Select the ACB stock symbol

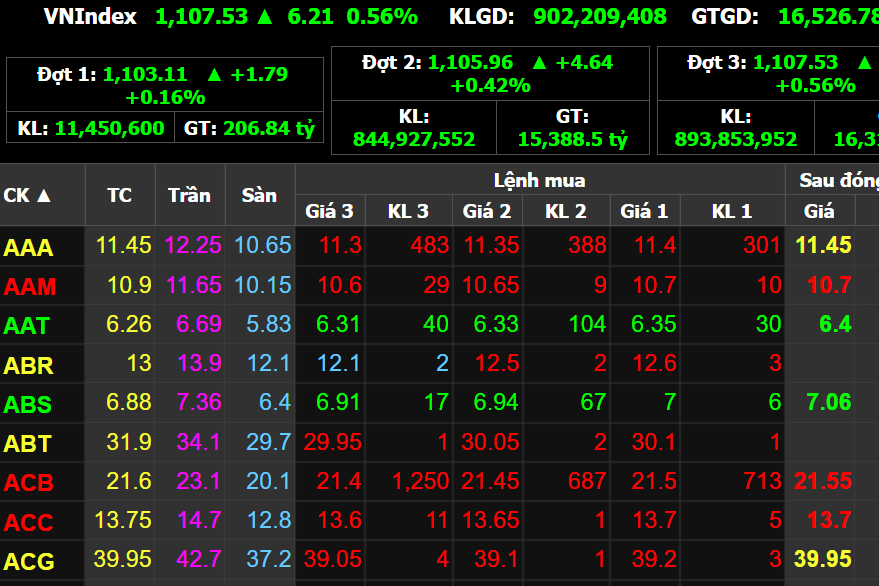(x=28, y=483)
